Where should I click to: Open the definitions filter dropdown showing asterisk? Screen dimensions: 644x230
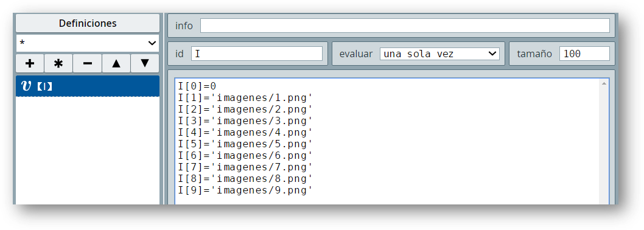click(x=88, y=43)
